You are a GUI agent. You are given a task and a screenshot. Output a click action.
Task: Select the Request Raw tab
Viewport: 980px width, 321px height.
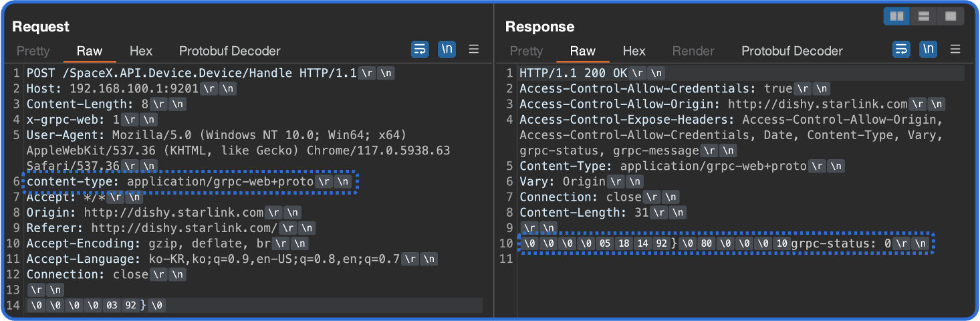click(x=90, y=51)
